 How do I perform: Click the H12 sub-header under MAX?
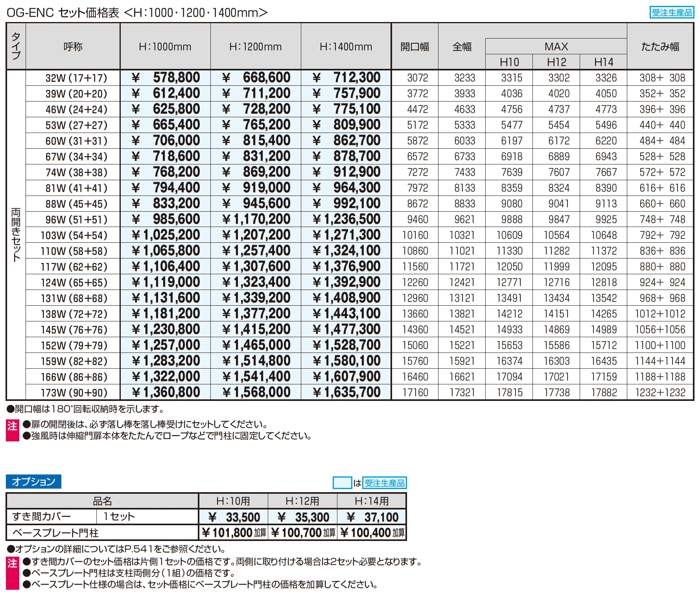[x=556, y=62]
